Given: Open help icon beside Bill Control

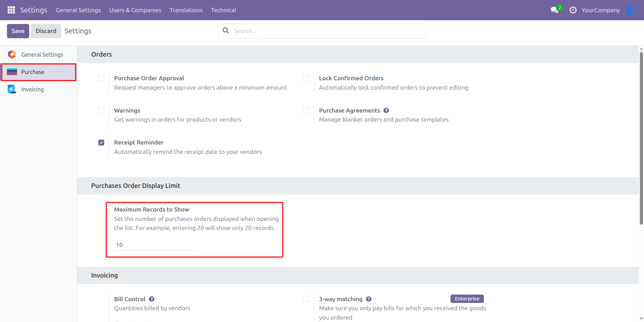Looking at the screenshot, I should pyautogui.click(x=152, y=299).
